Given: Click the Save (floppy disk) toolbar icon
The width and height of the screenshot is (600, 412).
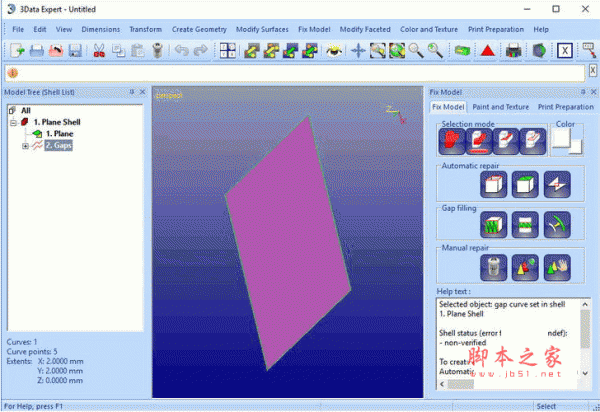Looking at the screenshot, I should click(x=75, y=50).
